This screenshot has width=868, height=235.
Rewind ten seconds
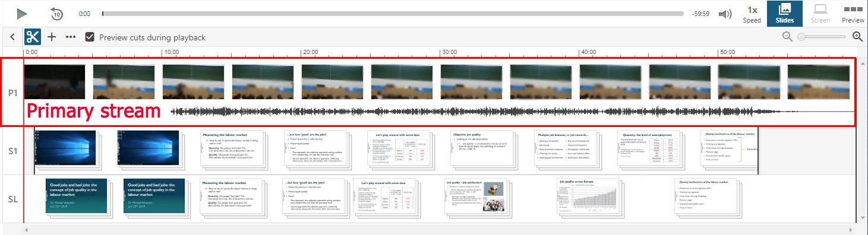click(x=57, y=13)
